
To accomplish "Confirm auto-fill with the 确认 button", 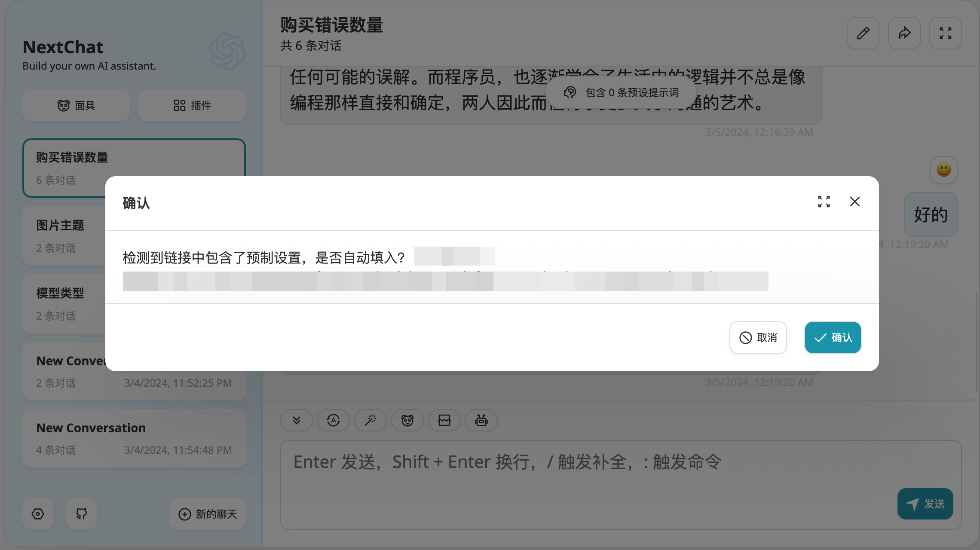I will [x=833, y=337].
